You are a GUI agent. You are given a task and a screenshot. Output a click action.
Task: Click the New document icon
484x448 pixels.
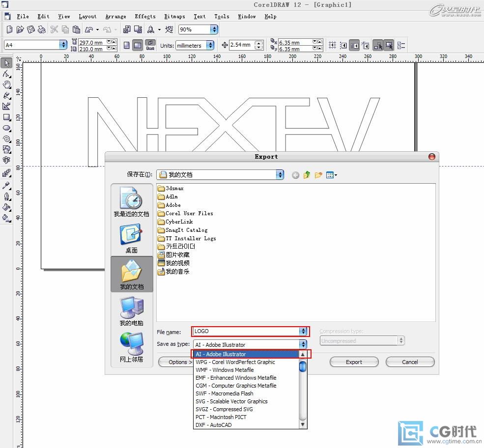(x=9, y=29)
